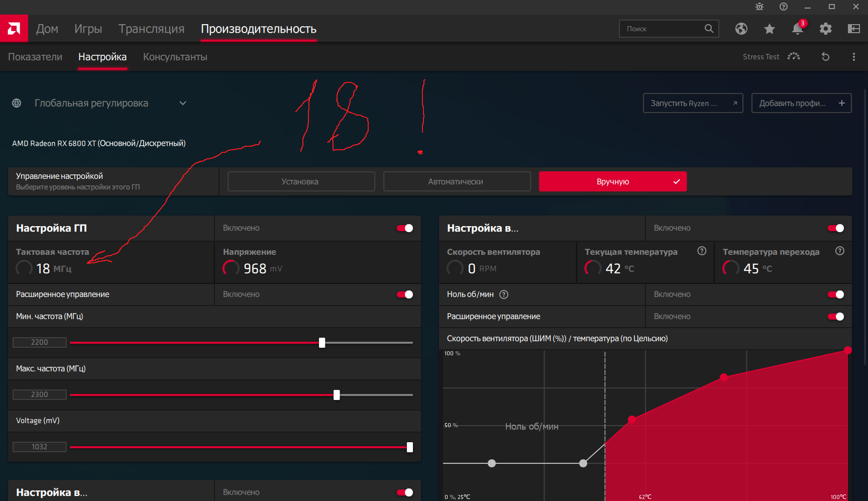
Task: Show help for Ноль об/мин
Action: coord(504,294)
